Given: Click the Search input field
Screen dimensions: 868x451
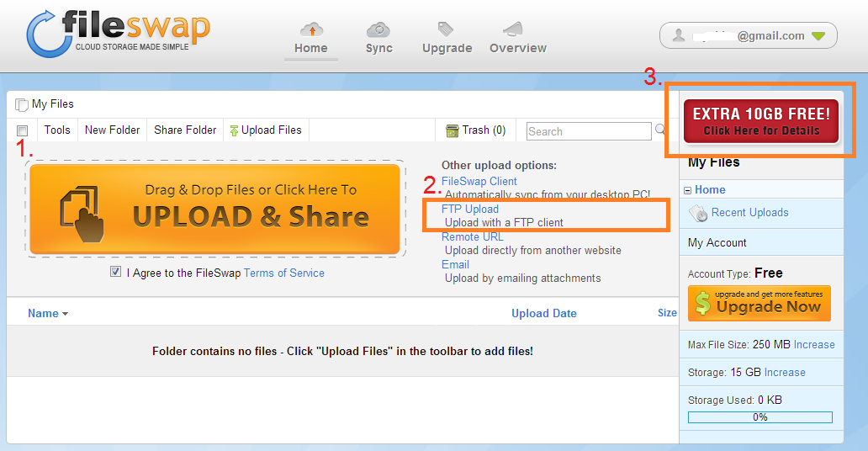Looking at the screenshot, I should coord(589,131).
